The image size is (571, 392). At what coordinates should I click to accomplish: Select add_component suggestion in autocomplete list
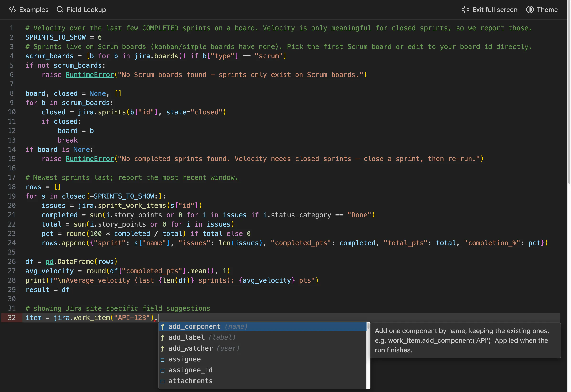(x=263, y=327)
